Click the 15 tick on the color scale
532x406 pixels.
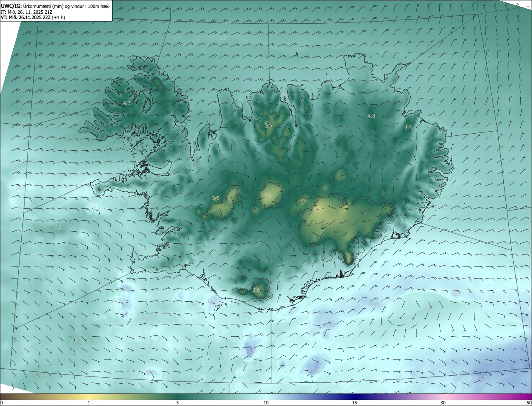355,403
